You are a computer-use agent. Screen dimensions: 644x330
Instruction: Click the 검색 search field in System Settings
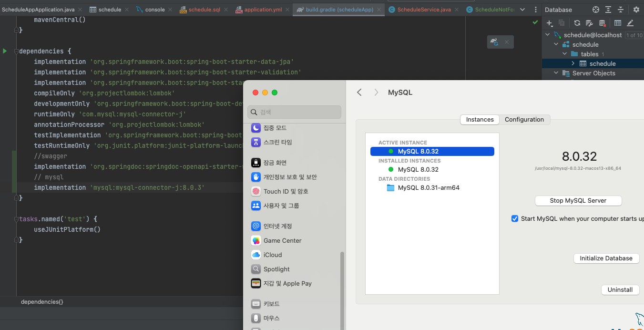(x=294, y=112)
